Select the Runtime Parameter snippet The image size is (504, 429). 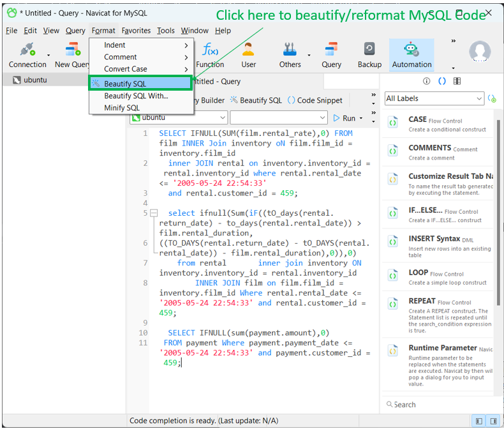point(438,365)
